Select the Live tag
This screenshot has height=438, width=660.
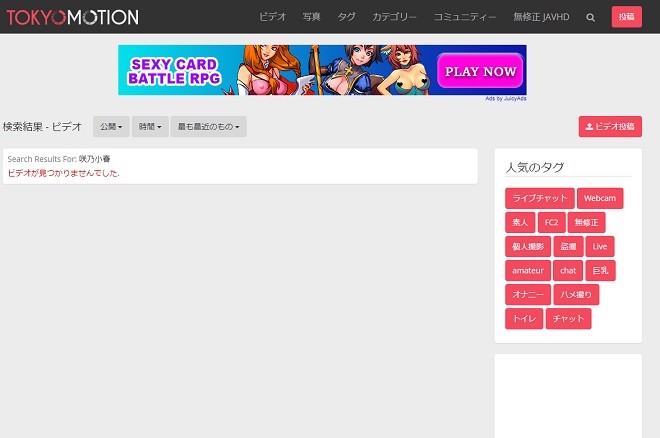600,247
